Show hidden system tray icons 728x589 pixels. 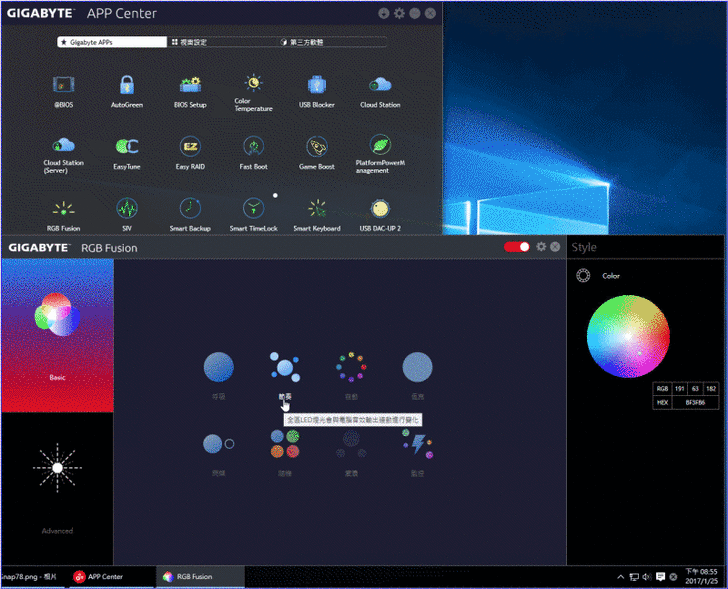click(x=622, y=577)
